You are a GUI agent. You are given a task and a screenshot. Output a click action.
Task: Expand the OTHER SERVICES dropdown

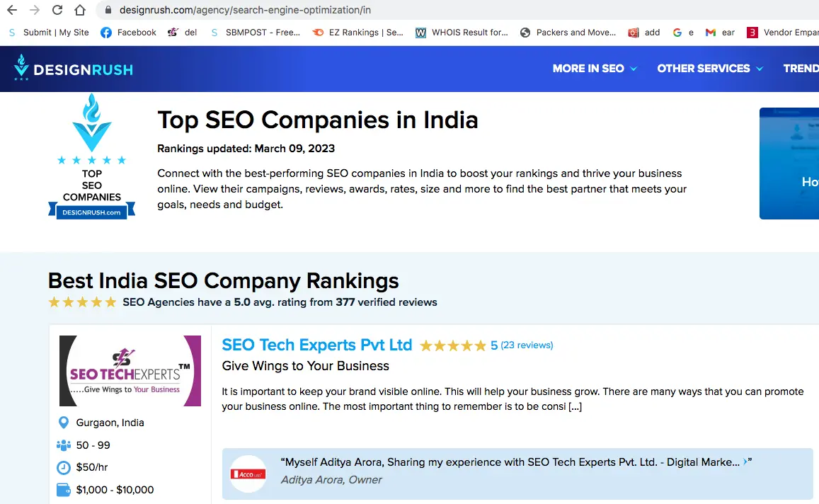tap(710, 69)
